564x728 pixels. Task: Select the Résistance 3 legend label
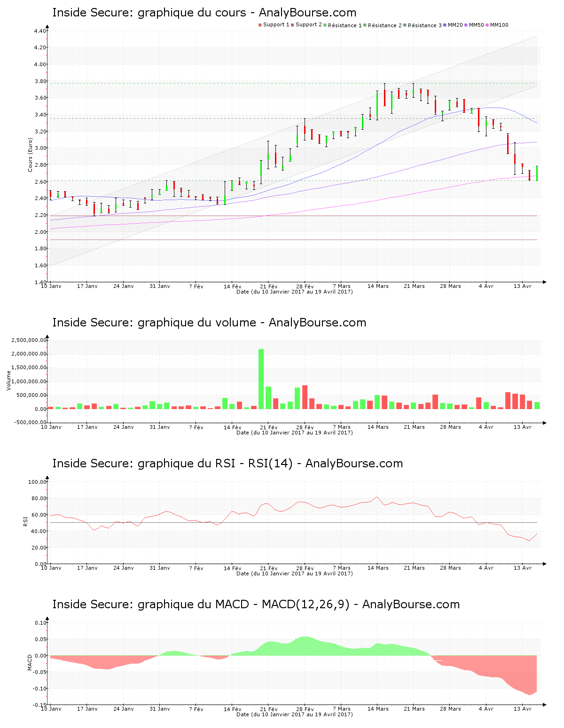point(425,25)
